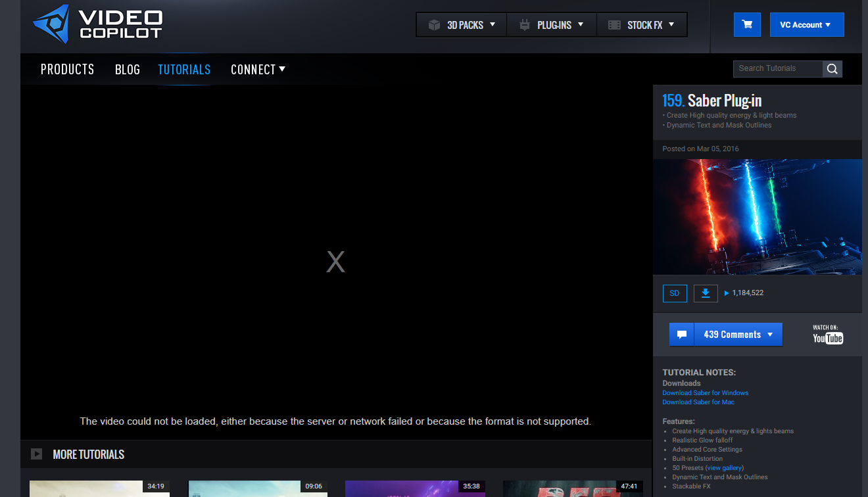Screen dimensions: 868x497
Task: Open the Blog section
Action: click(128, 69)
